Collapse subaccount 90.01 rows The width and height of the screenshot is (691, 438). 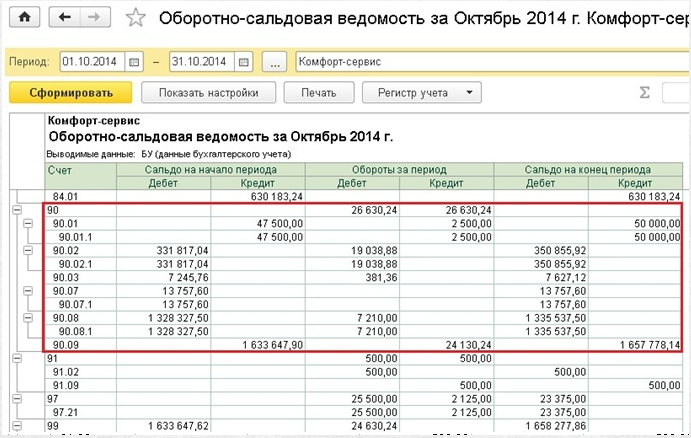point(27,224)
